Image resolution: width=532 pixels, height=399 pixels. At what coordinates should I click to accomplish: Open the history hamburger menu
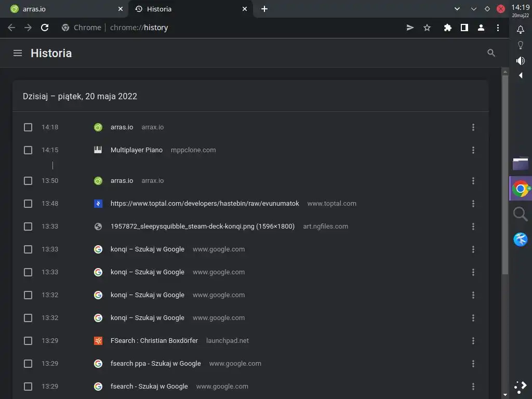click(18, 53)
